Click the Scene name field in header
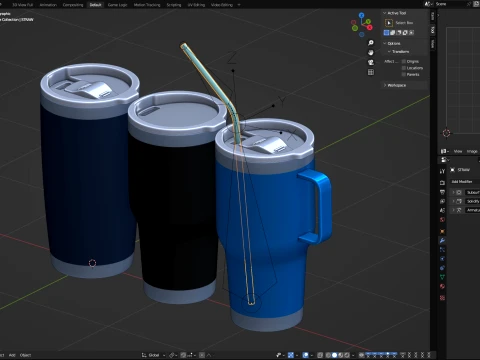 point(450,4)
